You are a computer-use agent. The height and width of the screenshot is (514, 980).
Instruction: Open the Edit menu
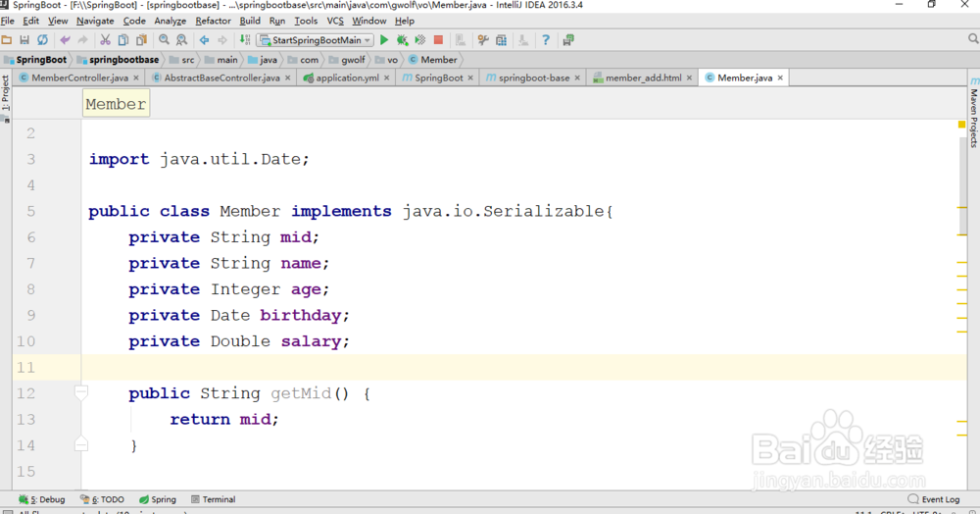click(x=30, y=21)
